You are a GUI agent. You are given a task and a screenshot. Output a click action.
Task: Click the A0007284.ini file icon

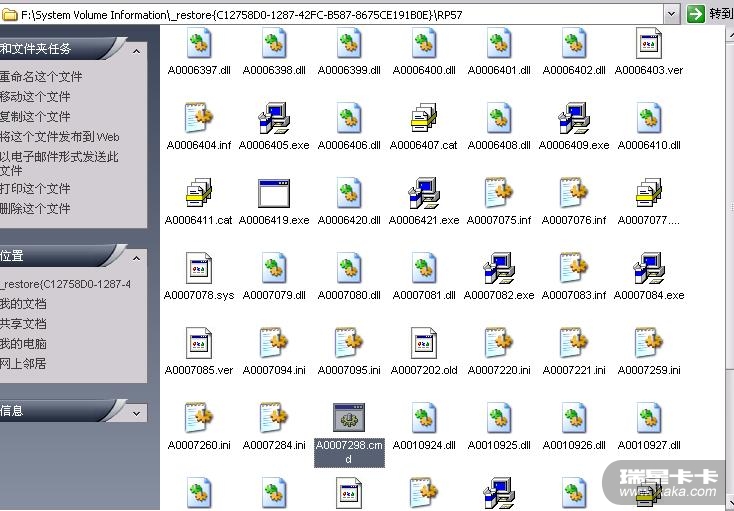pos(274,417)
